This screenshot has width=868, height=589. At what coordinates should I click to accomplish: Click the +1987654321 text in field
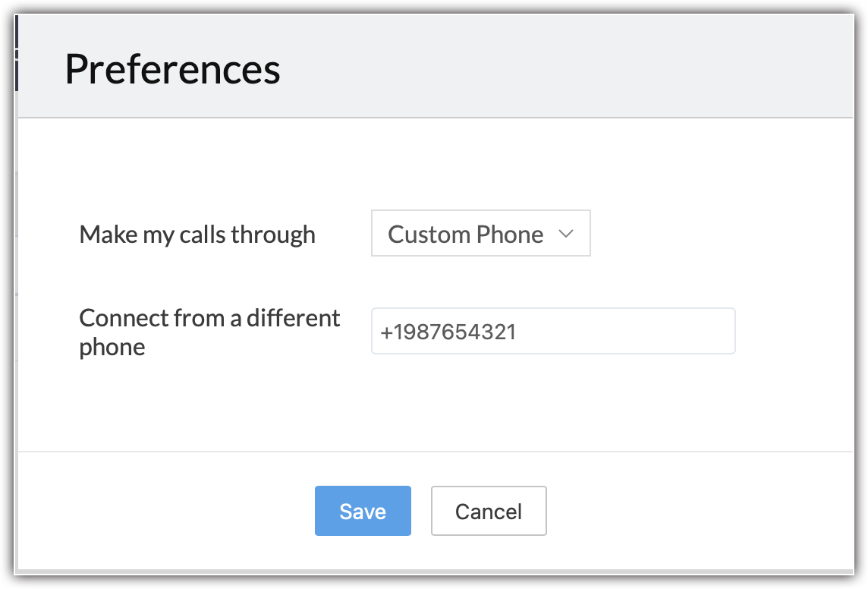pyautogui.click(x=448, y=332)
